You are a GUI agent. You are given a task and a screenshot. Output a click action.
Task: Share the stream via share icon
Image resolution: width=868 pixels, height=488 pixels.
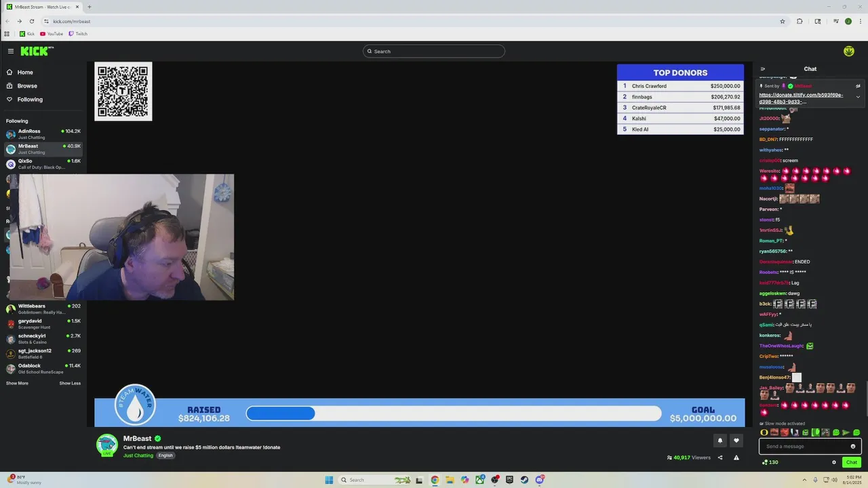pyautogui.click(x=720, y=457)
